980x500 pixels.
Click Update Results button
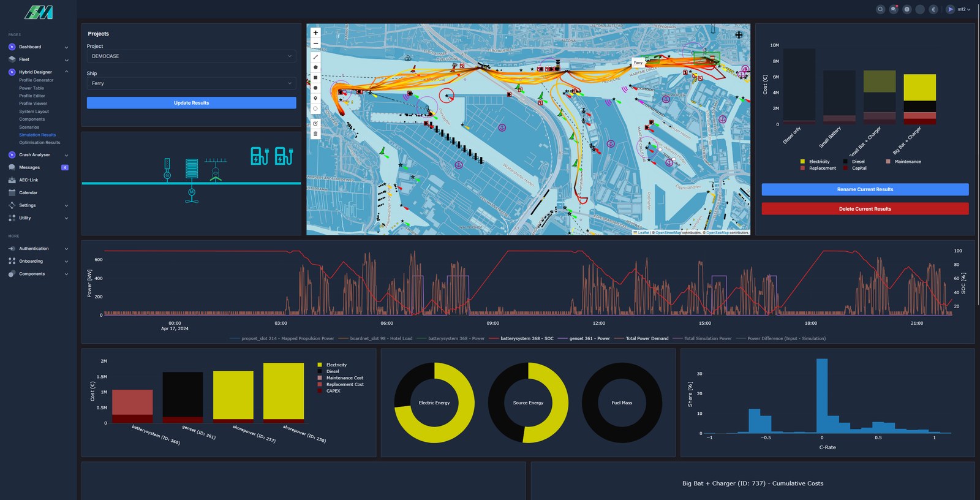coord(191,103)
